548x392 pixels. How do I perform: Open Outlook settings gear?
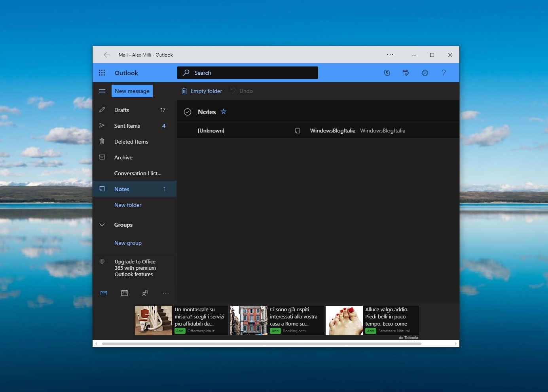[425, 73]
